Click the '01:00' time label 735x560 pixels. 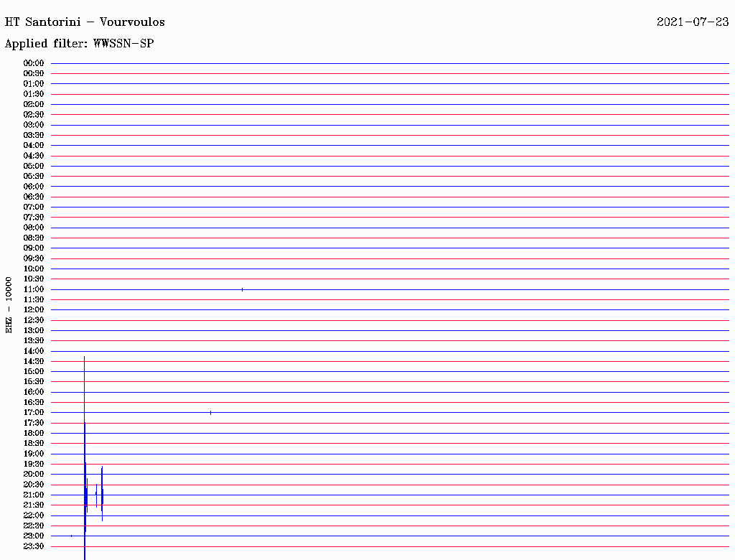coord(34,84)
